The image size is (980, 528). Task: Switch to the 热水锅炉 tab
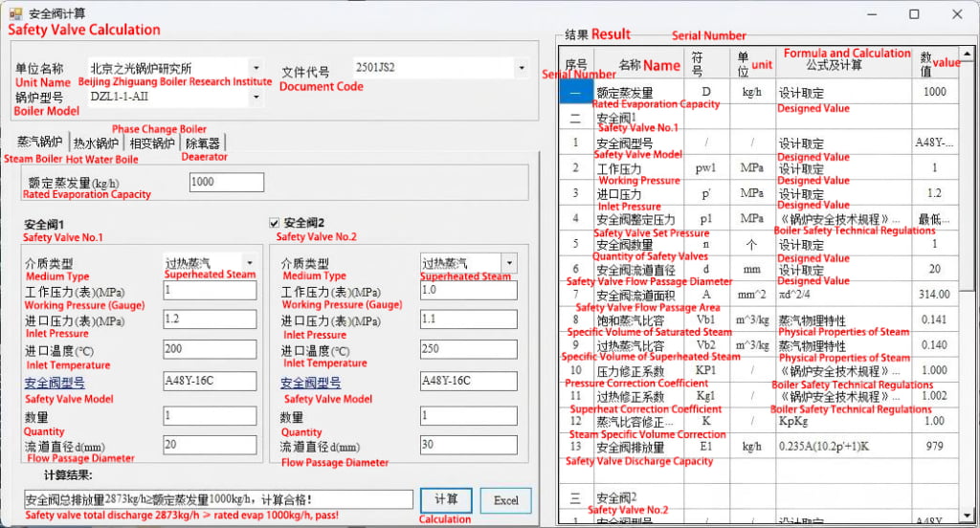click(96, 143)
